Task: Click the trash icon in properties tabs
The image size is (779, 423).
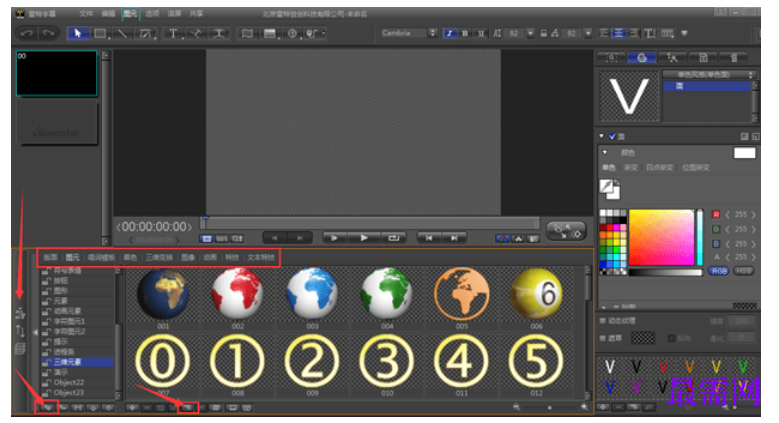Action: coord(734,58)
